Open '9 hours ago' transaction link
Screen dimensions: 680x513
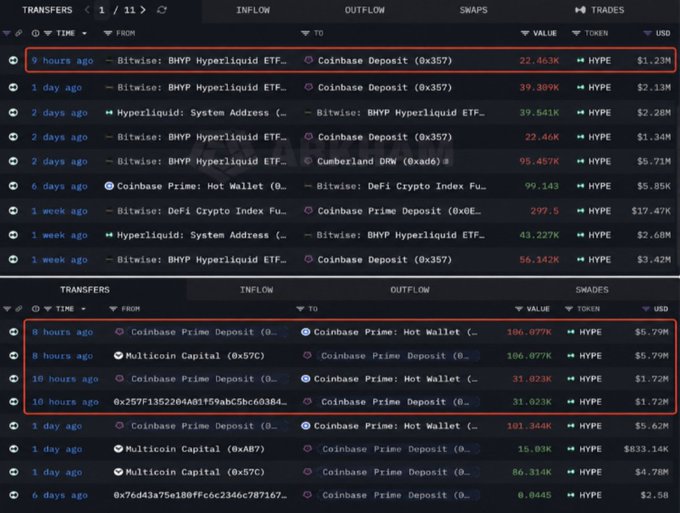tap(62, 61)
